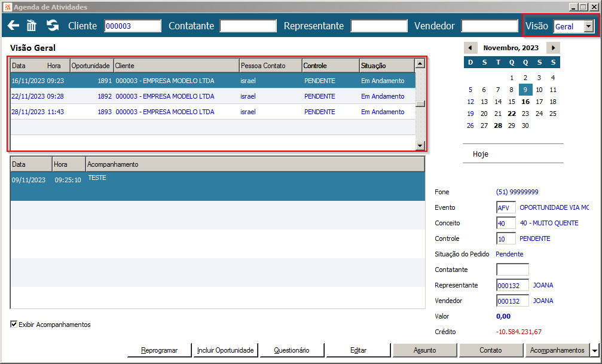Go to previous month in calendar

coord(470,48)
